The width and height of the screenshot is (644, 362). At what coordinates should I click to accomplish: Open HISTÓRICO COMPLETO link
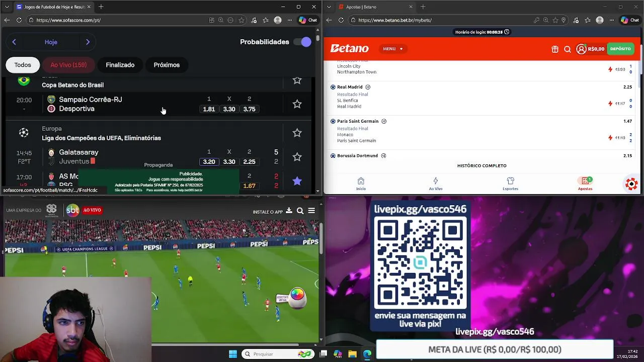pyautogui.click(x=482, y=165)
